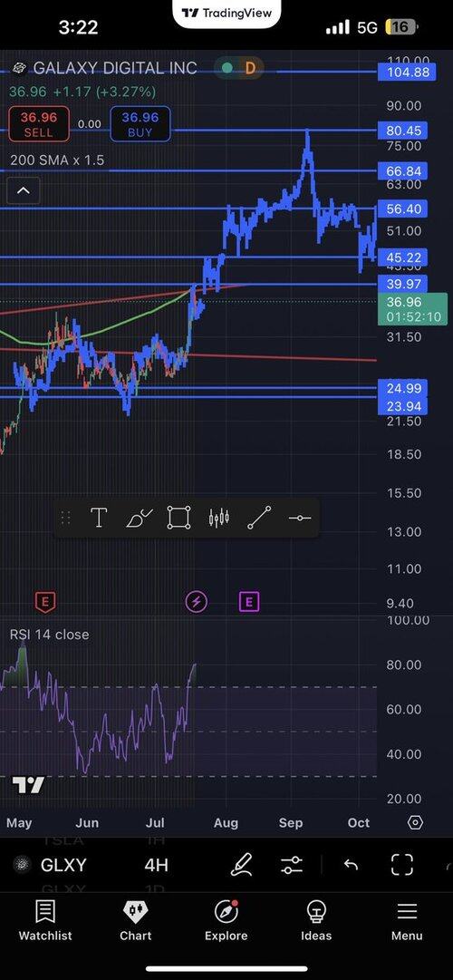Select the Trend line tool

click(259, 519)
